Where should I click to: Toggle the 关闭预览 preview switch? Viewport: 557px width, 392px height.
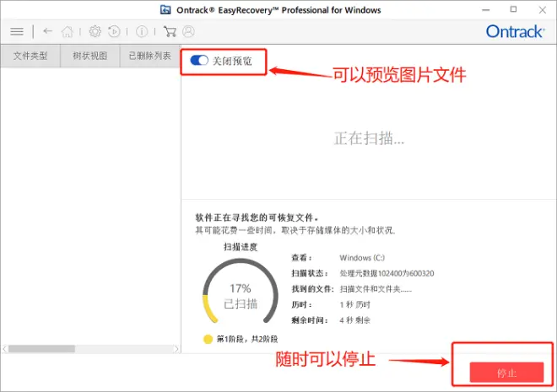pos(199,61)
